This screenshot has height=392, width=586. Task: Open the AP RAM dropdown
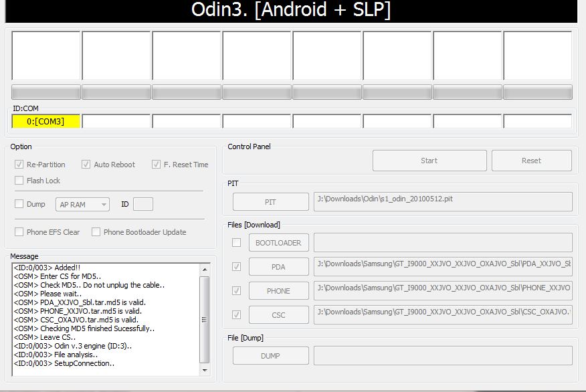click(82, 205)
